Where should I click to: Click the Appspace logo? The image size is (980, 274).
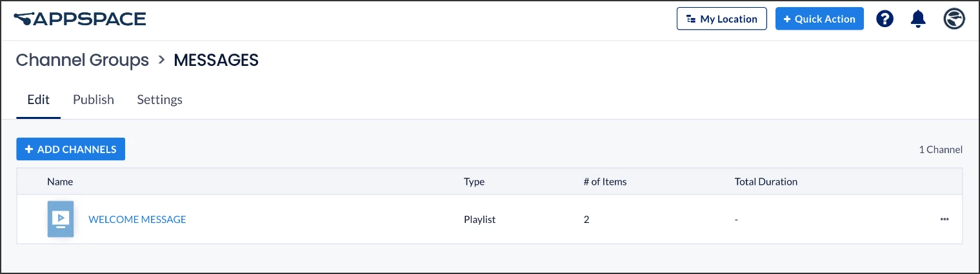click(79, 19)
